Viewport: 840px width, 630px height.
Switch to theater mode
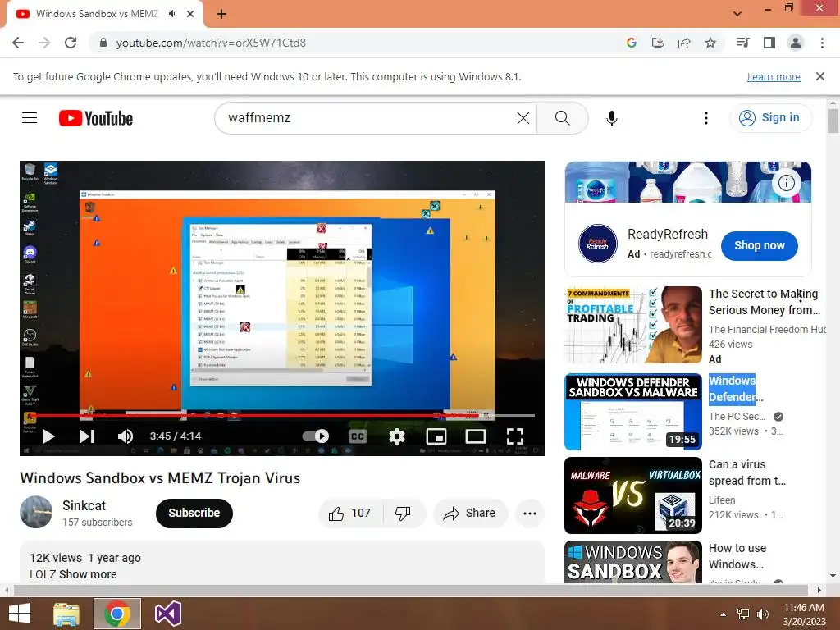coord(476,436)
